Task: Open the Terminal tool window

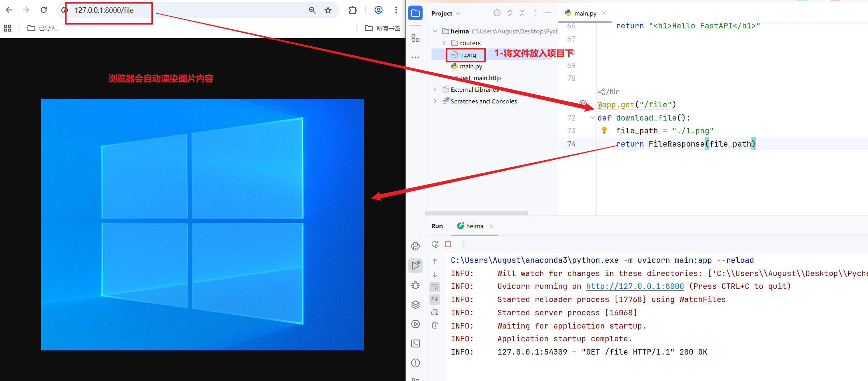Action: point(415,344)
